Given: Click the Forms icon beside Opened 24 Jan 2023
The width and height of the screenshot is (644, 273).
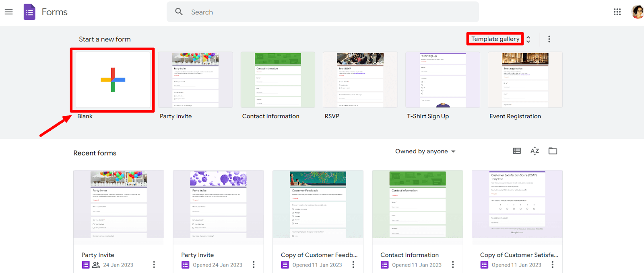Looking at the screenshot, I should [x=185, y=265].
